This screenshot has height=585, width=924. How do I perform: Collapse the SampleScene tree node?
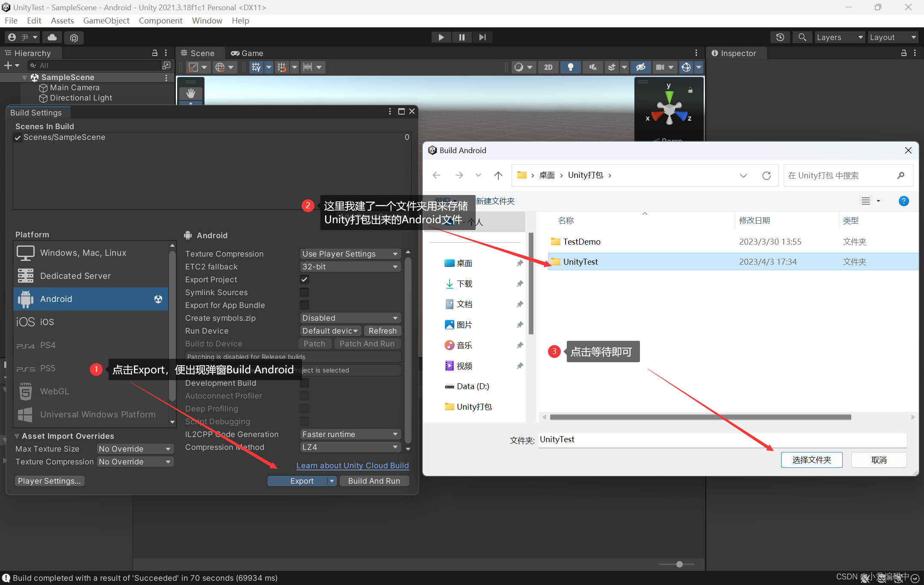[x=25, y=77]
